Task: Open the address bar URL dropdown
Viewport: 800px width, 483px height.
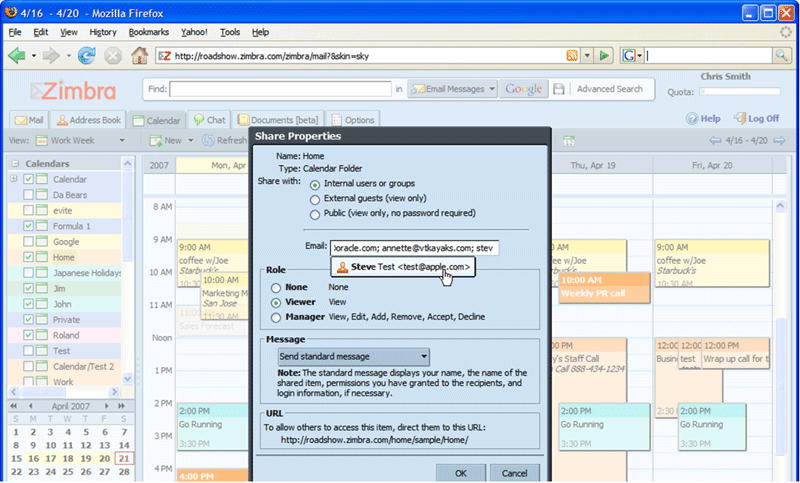Action: point(587,56)
